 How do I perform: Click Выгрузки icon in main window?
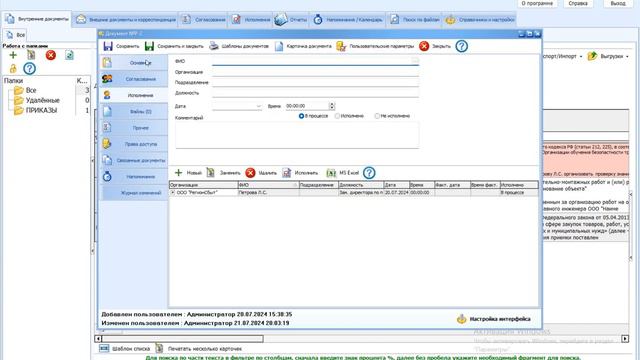click(x=592, y=56)
